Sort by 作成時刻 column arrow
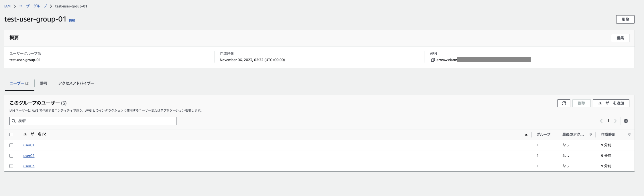 click(629, 135)
